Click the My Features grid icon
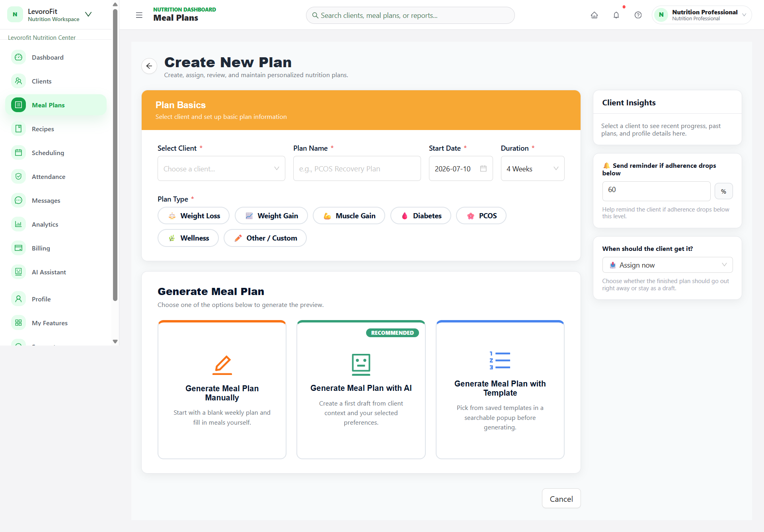 [18, 323]
